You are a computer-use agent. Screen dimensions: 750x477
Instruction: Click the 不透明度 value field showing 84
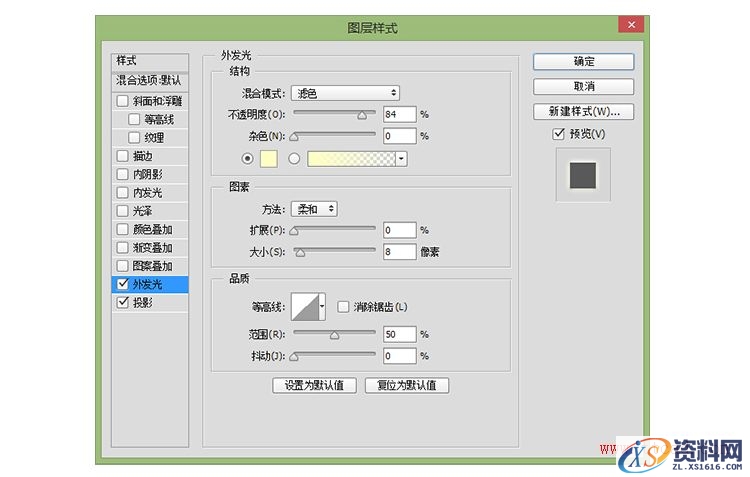[399, 114]
